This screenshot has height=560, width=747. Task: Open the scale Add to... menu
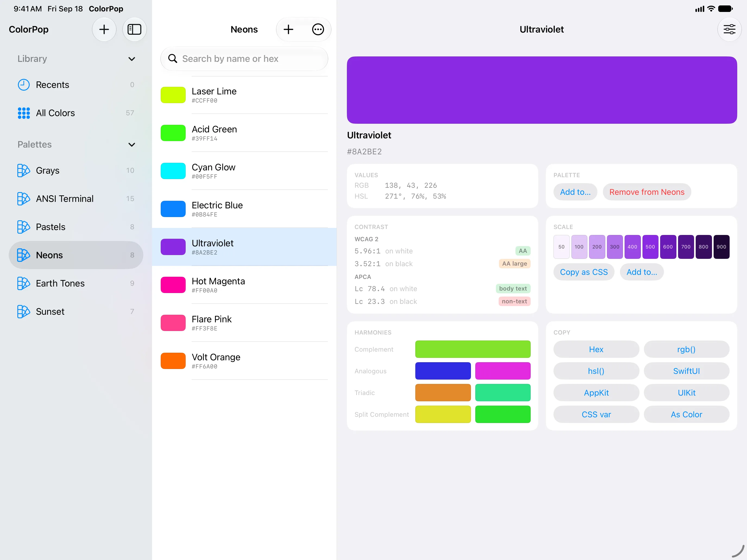coord(642,272)
